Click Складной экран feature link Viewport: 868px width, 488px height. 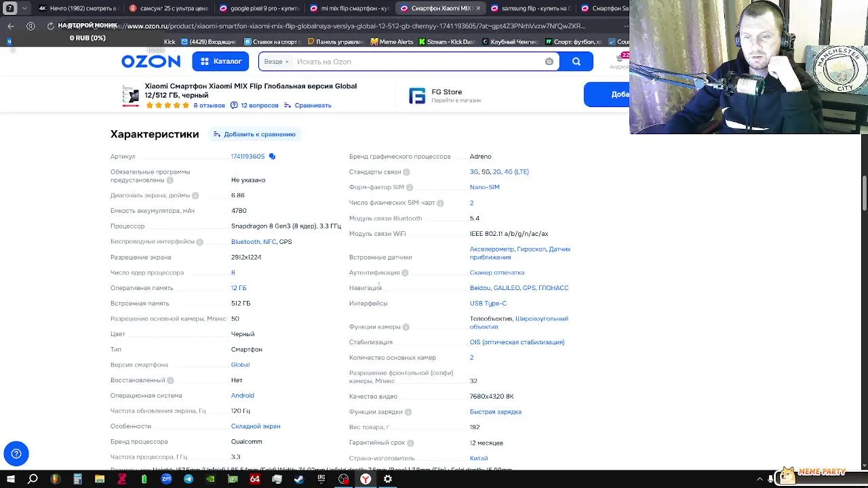[256, 426]
